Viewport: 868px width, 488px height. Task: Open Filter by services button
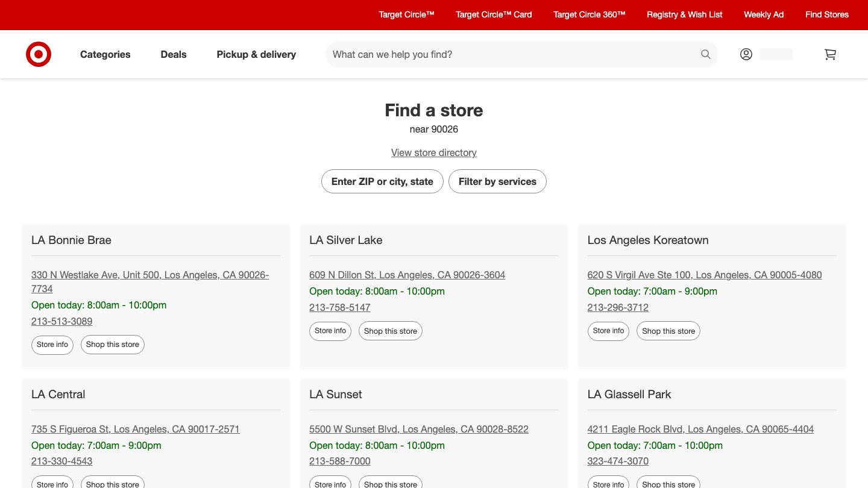pos(497,181)
